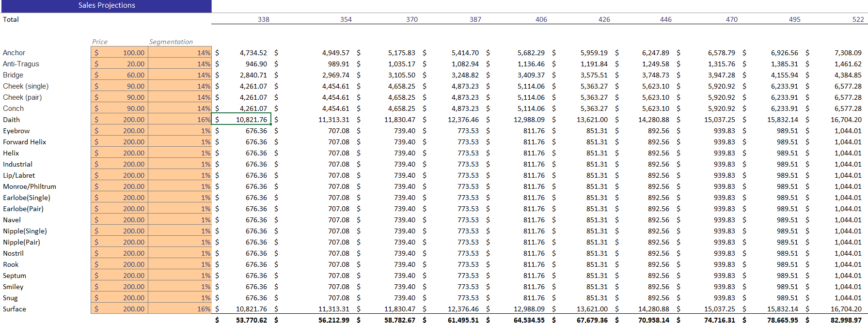Select the Septum row label
The height and width of the screenshot is (323, 868).
[x=15, y=276]
